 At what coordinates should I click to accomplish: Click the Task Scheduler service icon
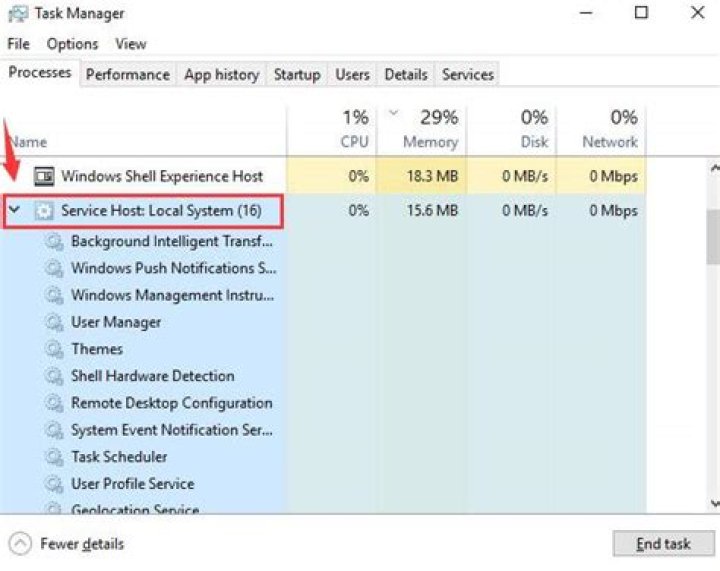54,457
